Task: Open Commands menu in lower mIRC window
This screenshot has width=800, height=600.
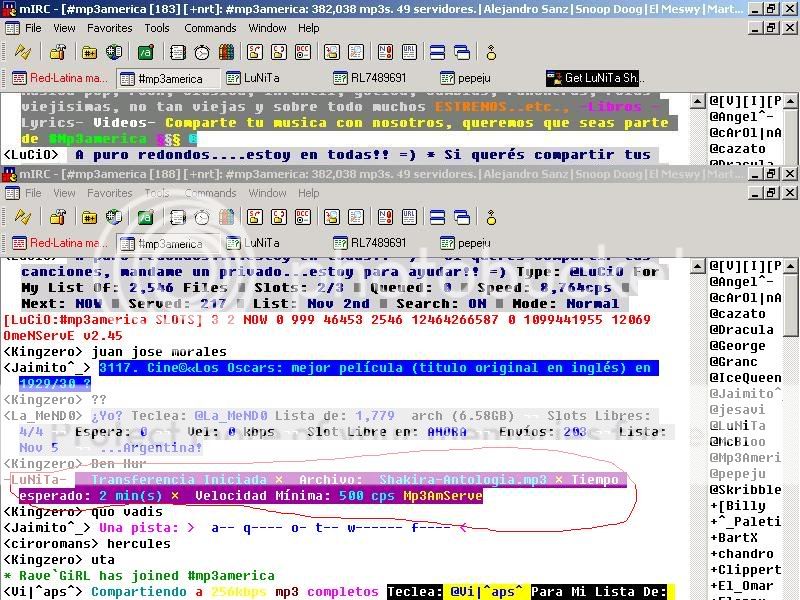Action: 210,193
